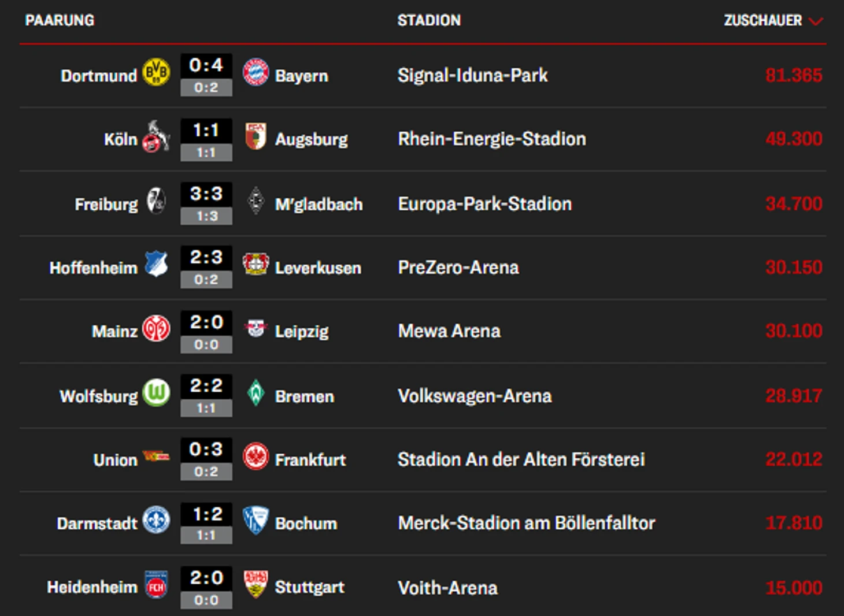The width and height of the screenshot is (844, 616).
Task: Click the Heidenheim team name
Action: (x=92, y=587)
